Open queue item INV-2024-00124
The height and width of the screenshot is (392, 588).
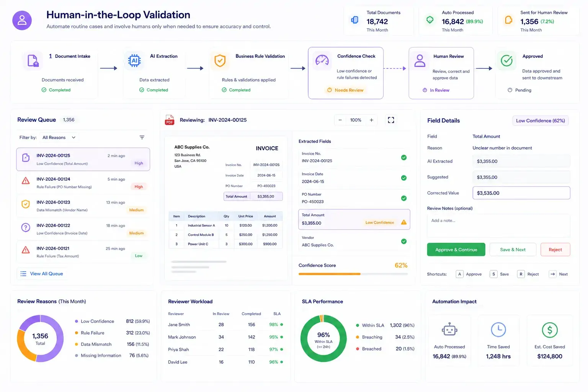[x=83, y=183]
